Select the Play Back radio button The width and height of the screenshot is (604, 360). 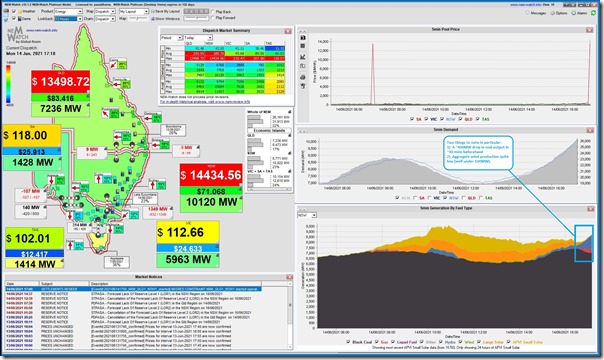click(212, 12)
